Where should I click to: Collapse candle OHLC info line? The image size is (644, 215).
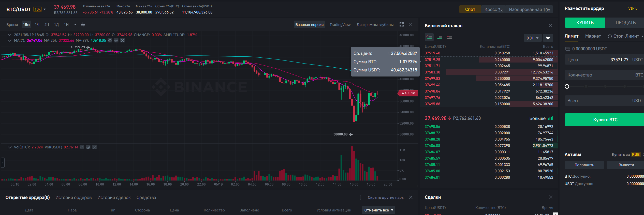(x=9, y=35)
